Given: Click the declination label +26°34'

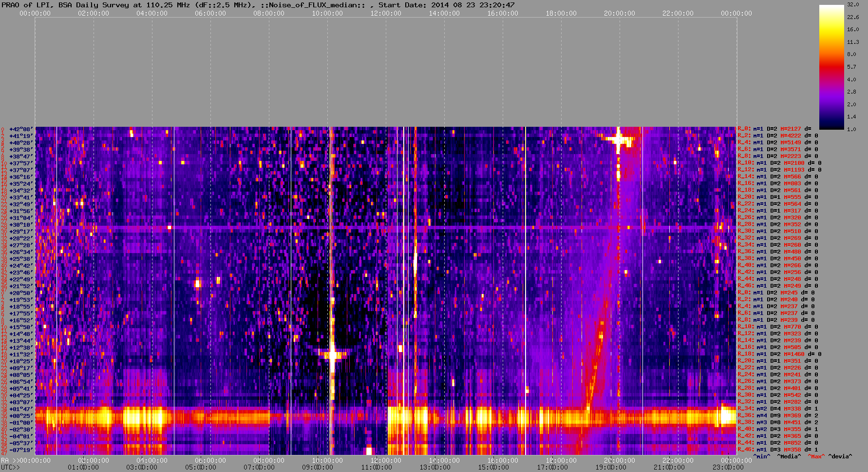Looking at the screenshot, I should pyautogui.click(x=21, y=252).
